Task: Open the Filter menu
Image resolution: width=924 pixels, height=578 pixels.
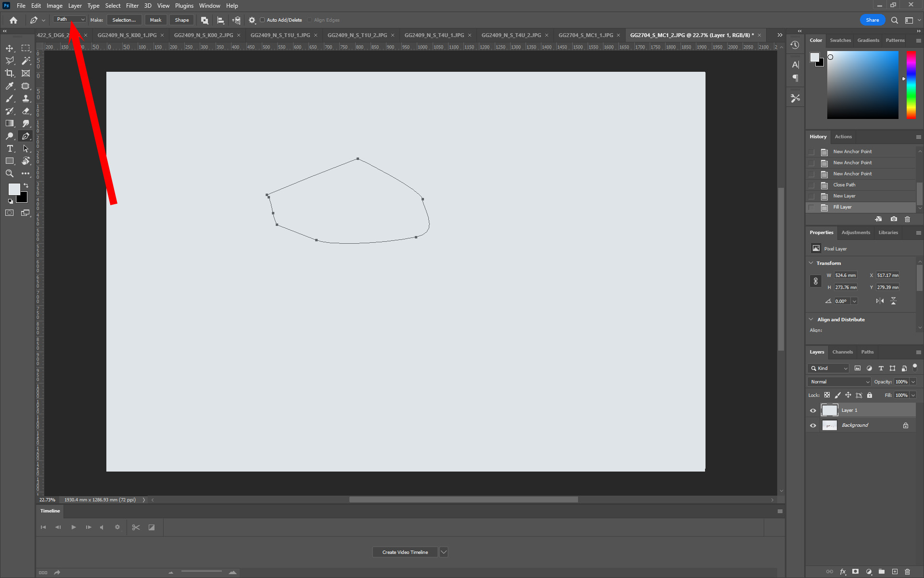Action: pyautogui.click(x=132, y=6)
